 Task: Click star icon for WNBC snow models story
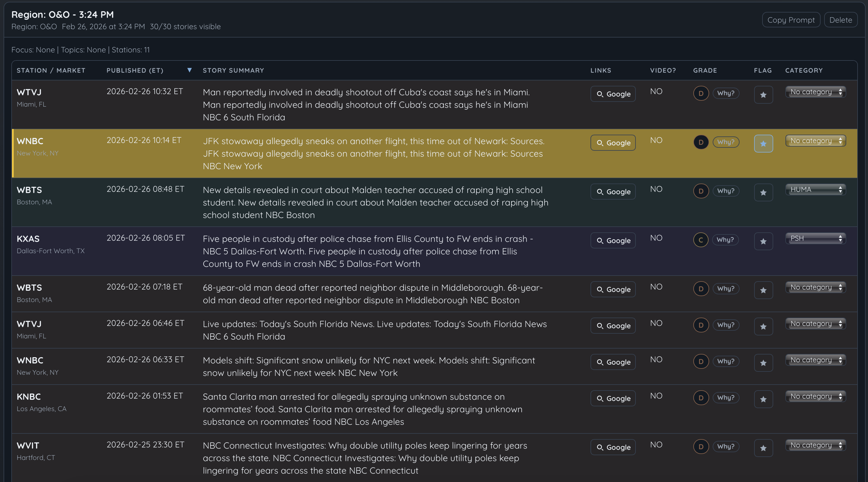coord(763,363)
